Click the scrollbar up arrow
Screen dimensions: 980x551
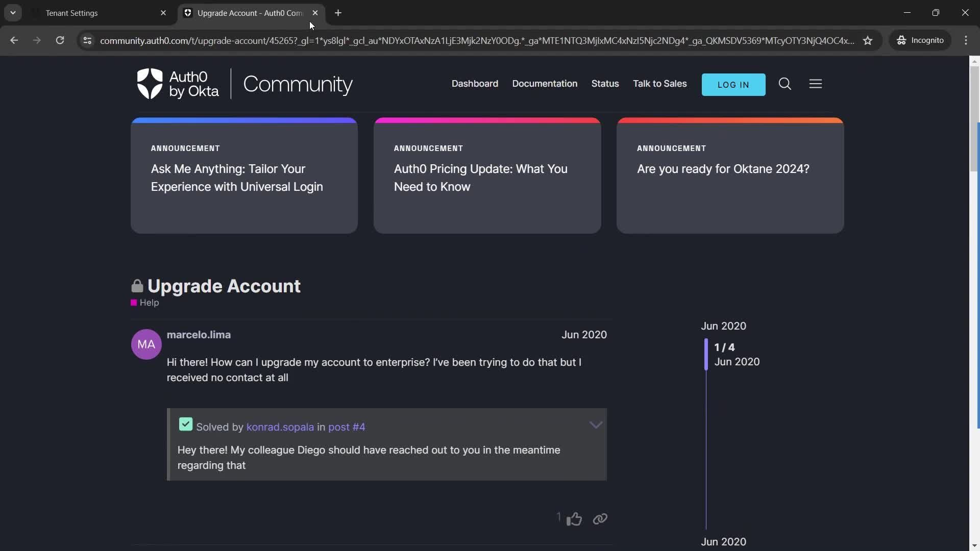[974, 61]
